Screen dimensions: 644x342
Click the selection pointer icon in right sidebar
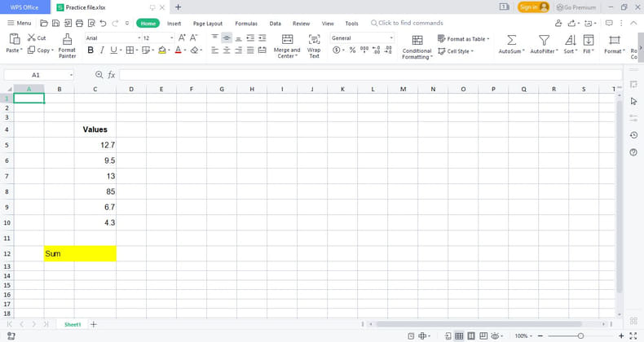tap(633, 101)
